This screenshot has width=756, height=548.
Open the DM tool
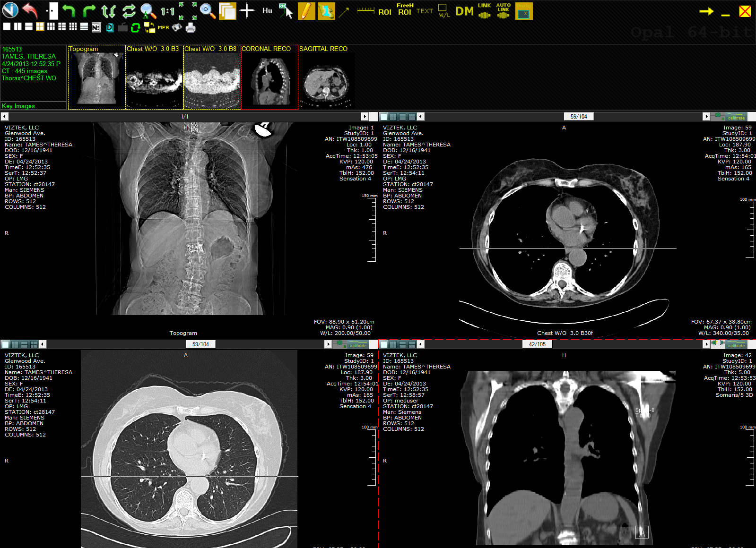coord(464,11)
